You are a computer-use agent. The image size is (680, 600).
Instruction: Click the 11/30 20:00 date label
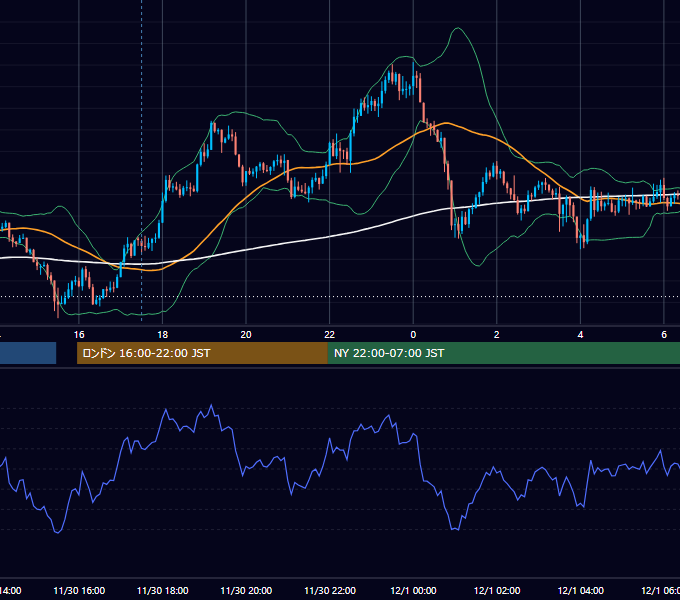coord(246,591)
